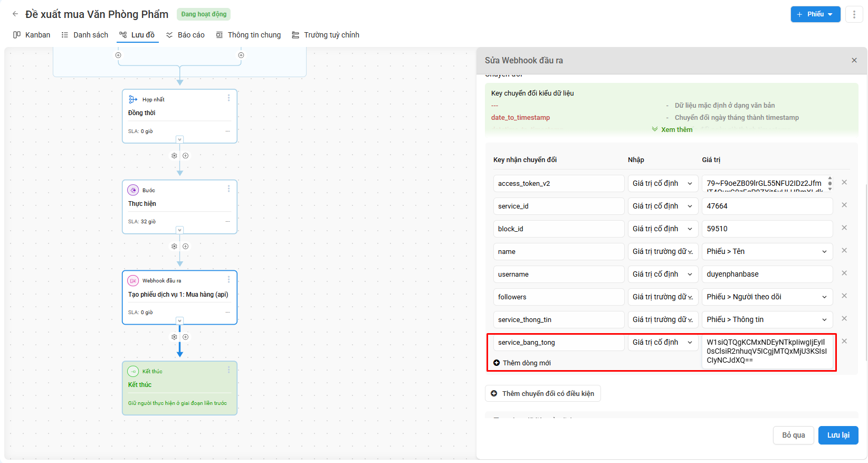Select the Lưu đồ tab

coord(137,35)
